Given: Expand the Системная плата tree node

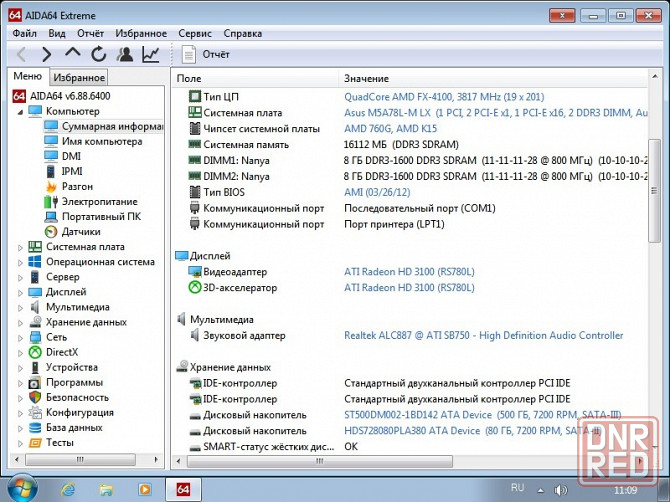Looking at the screenshot, I should click(x=20, y=247).
